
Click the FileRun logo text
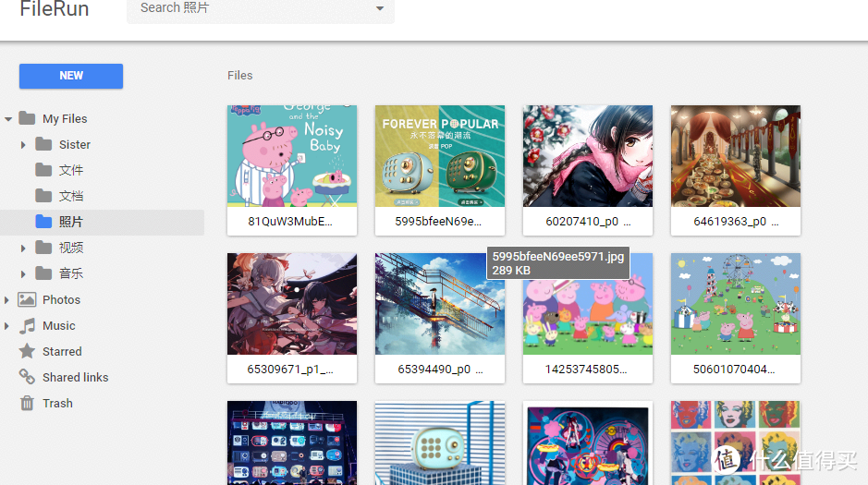pyautogui.click(x=55, y=9)
